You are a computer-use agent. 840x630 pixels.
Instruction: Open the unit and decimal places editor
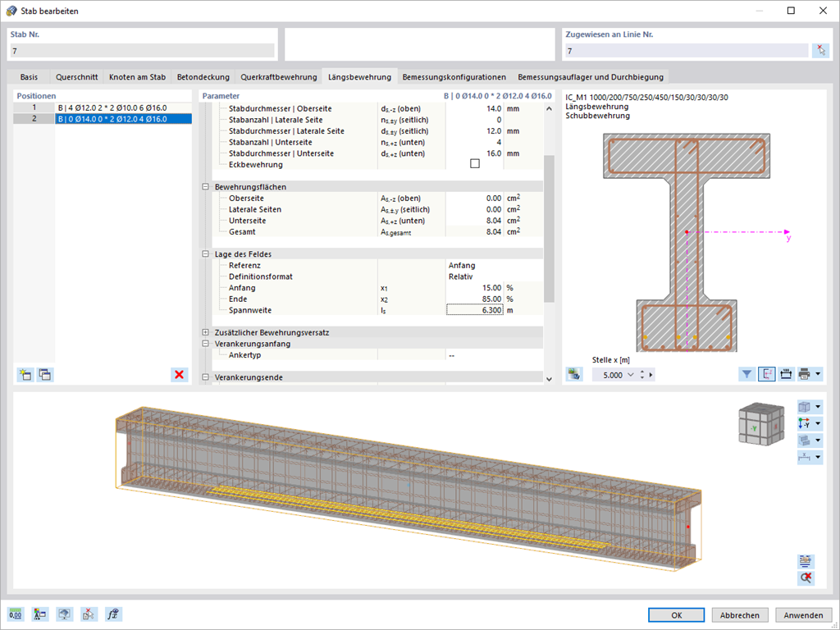(x=16, y=614)
